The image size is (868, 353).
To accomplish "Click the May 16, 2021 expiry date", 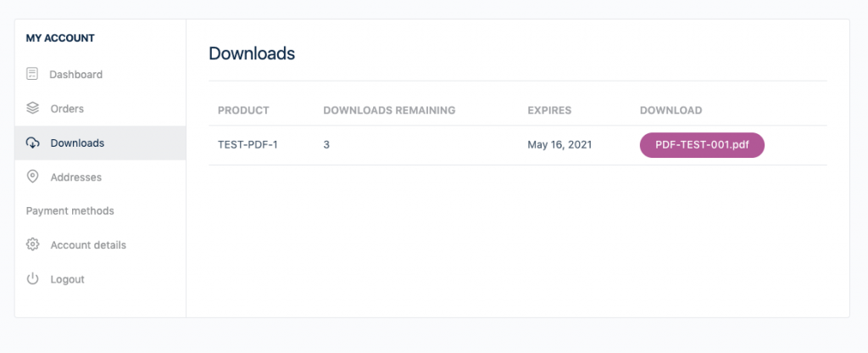I will (x=559, y=145).
